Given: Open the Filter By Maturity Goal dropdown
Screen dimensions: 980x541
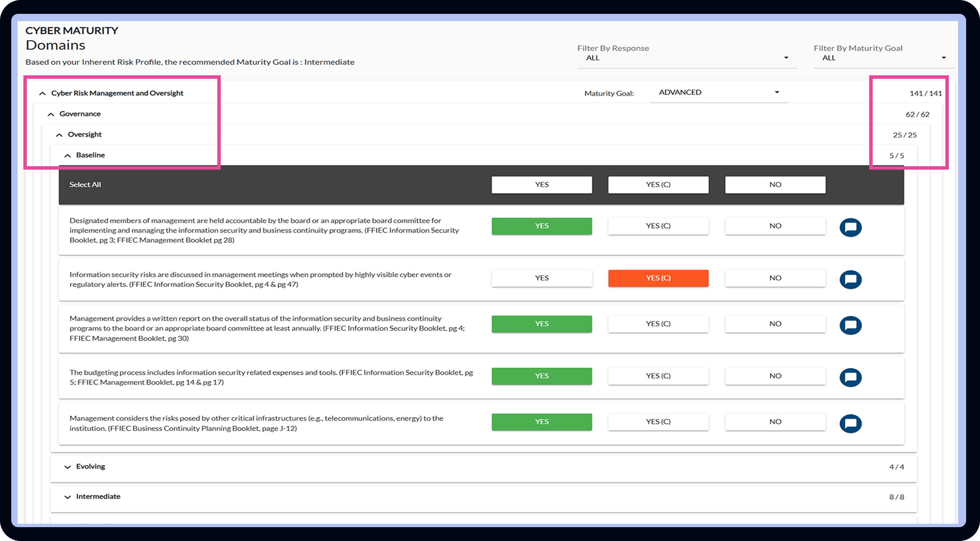Looking at the screenshot, I should (x=883, y=58).
